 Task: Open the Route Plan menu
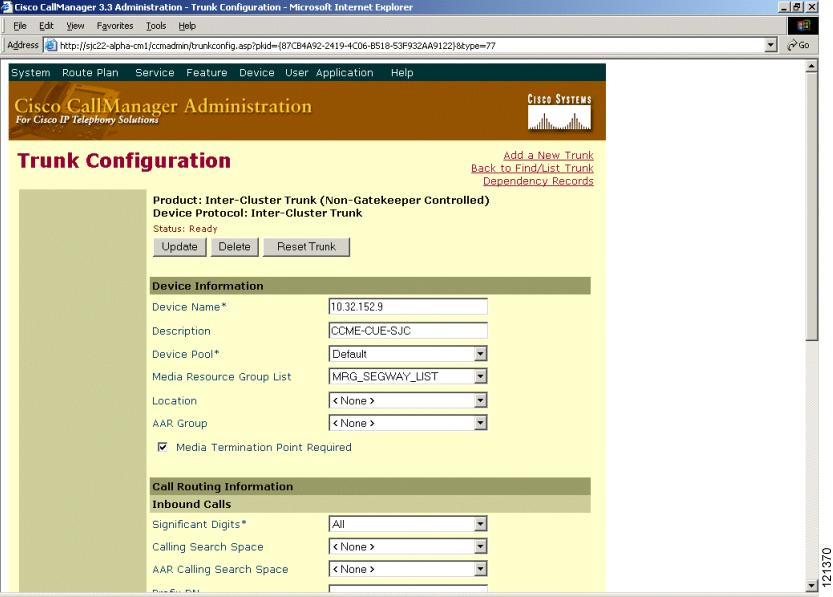pos(90,73)
